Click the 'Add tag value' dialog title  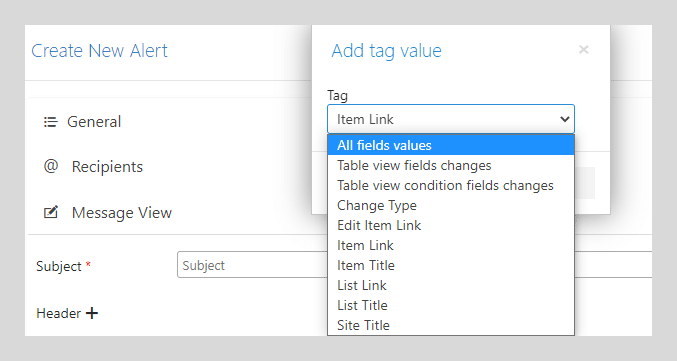[x=386, y=51]
